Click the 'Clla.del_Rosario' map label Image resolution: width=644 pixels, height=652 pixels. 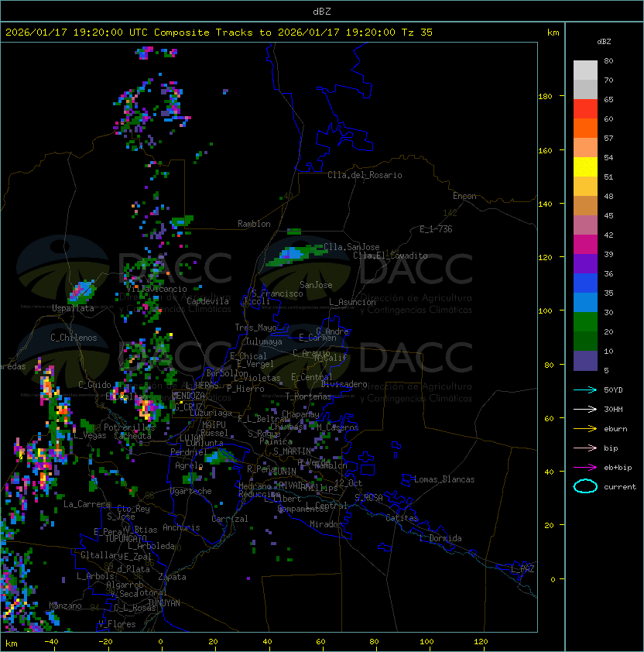[365, 175]
